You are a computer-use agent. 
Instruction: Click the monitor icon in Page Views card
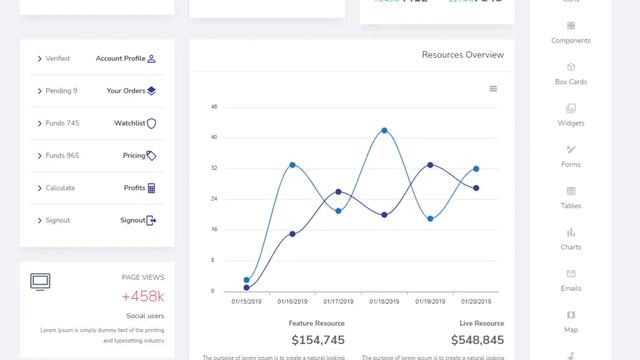(40, 282)
